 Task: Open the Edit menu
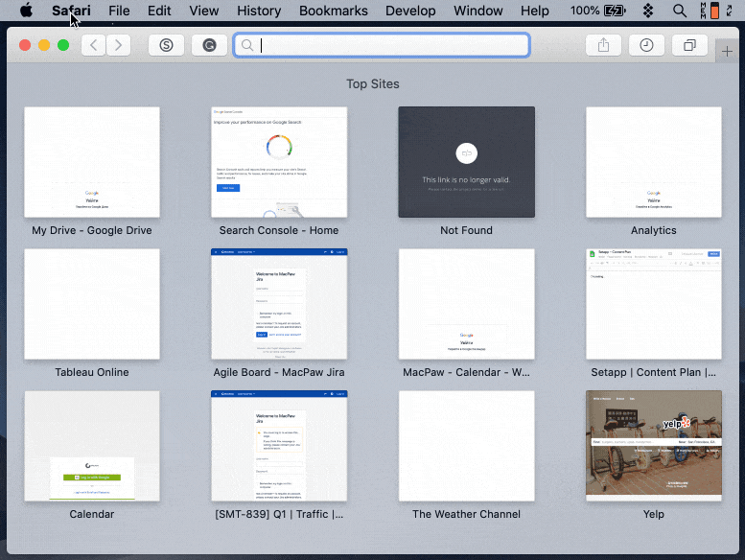(159, 11)
